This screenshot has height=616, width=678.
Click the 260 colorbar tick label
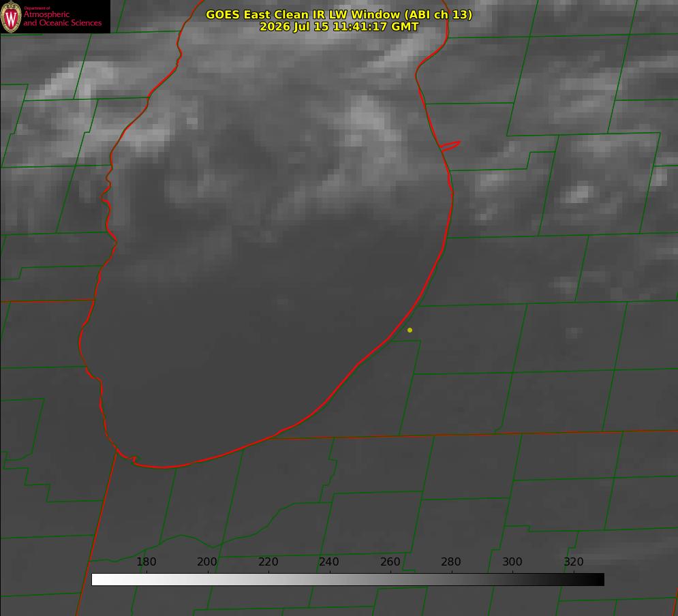point(390,561)
